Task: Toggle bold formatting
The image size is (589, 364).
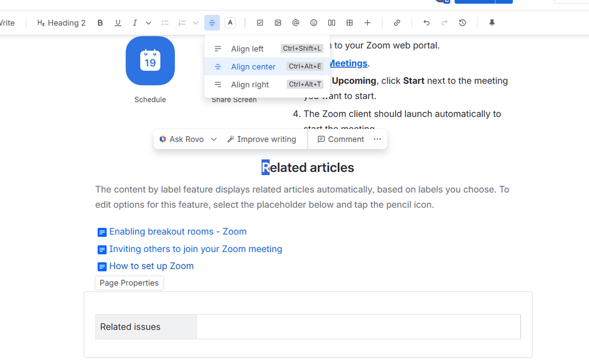Action: coord(100,22)
